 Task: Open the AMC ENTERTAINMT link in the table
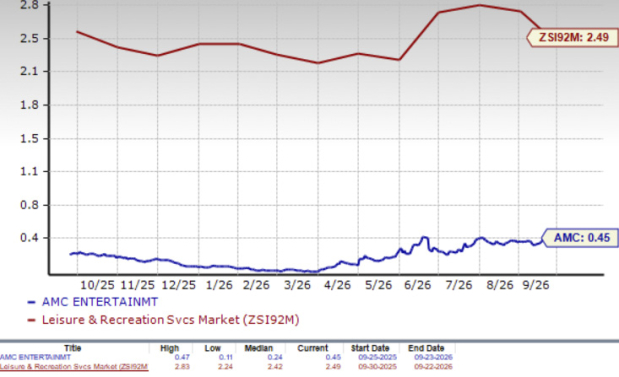pyautogui.click(x=35, y=357)
